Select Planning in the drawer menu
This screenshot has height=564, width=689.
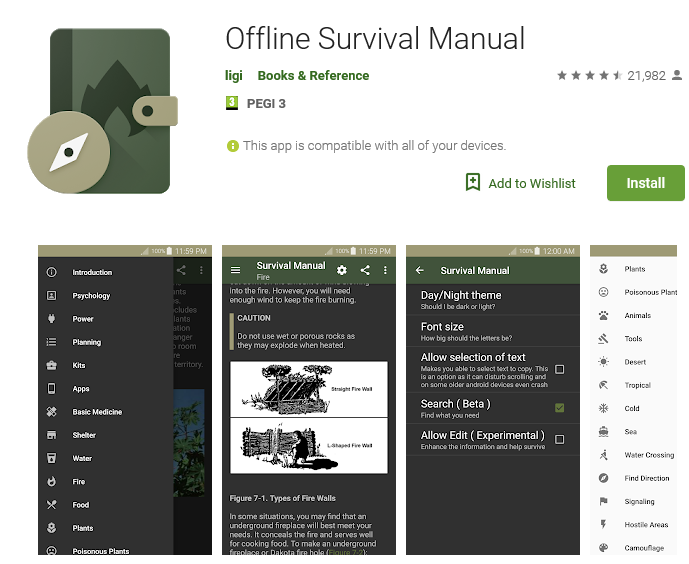tap(87, 342)
